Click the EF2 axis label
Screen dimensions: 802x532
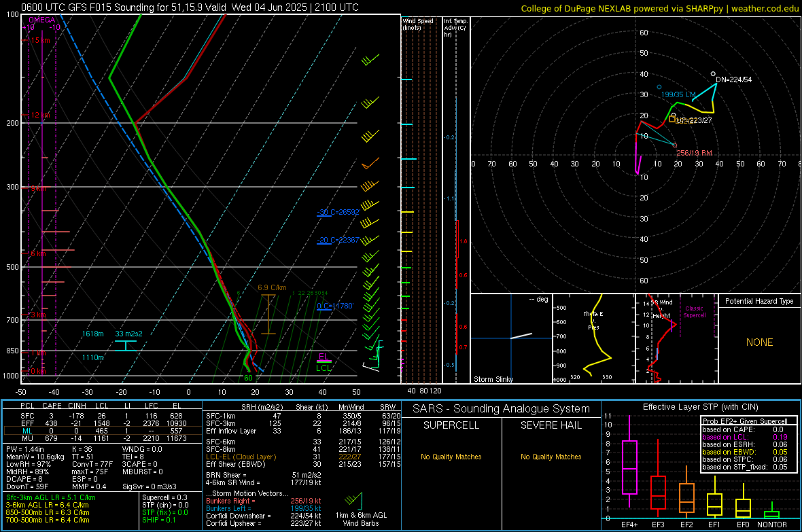[x=686, y=525]
